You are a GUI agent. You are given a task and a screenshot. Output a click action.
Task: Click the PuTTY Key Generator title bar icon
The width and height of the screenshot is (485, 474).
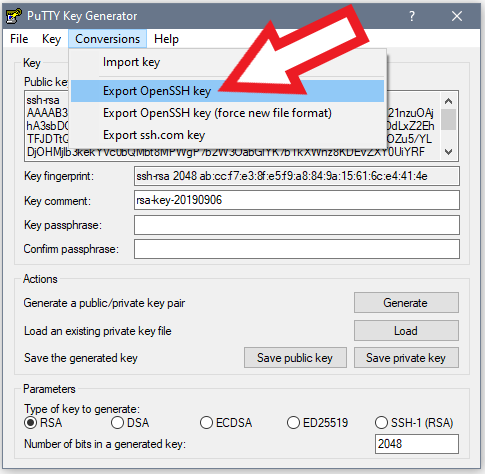point(14,16)
